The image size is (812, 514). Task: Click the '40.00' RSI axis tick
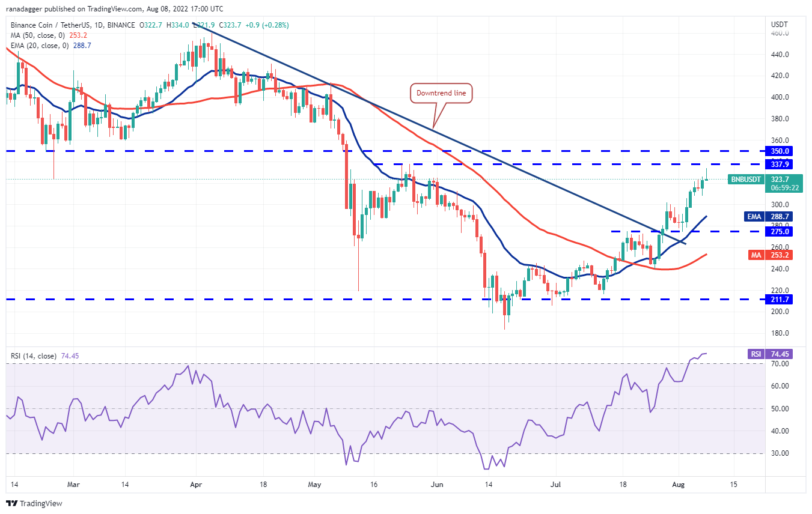[781, 431]
